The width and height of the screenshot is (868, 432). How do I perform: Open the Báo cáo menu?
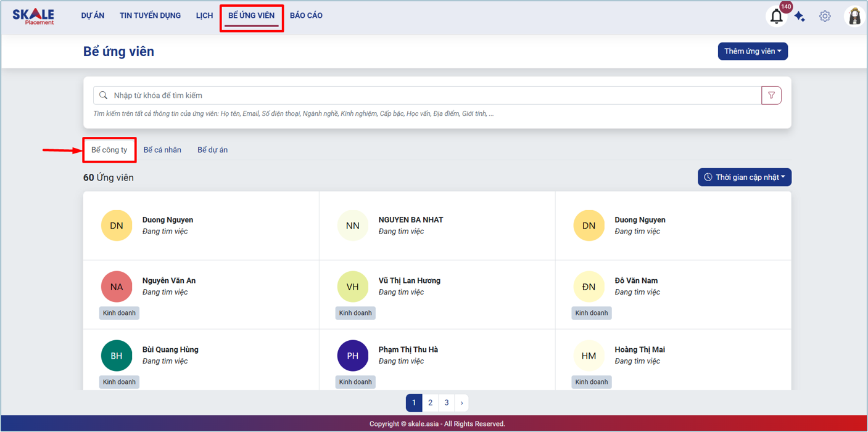tap(306, 15)
